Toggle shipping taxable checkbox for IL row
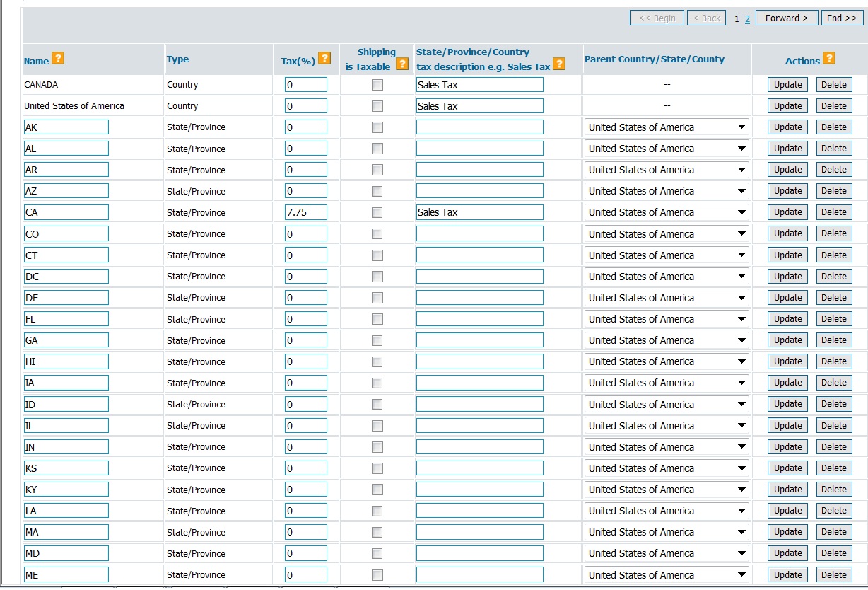Viewport: 868px width, 590px height. click(x=377, y=426)
